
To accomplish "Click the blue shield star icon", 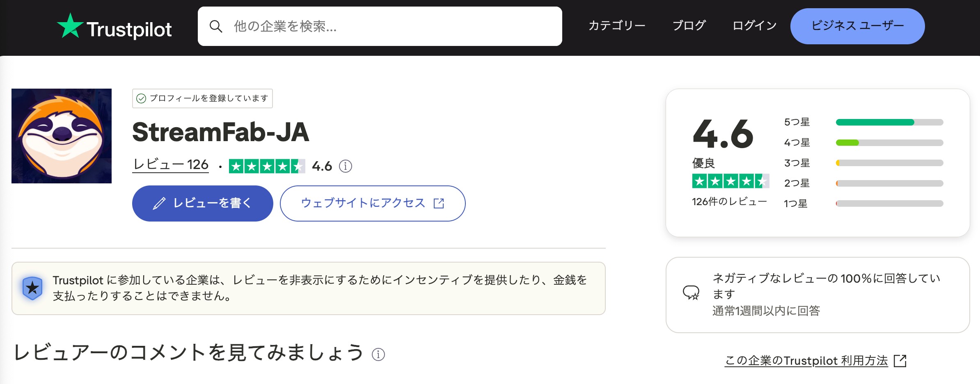I will click(x=32, y=288).
